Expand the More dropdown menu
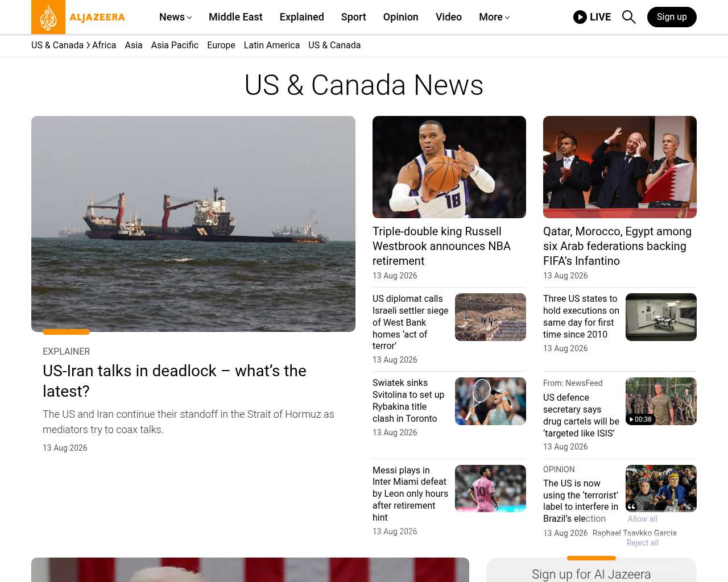 coord(494,17)
